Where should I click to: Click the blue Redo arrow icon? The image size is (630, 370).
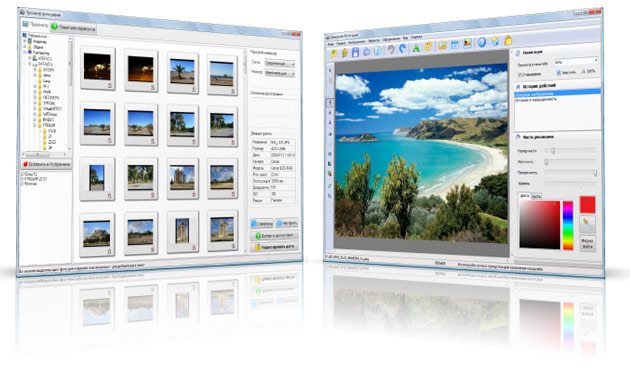[403, 48]
